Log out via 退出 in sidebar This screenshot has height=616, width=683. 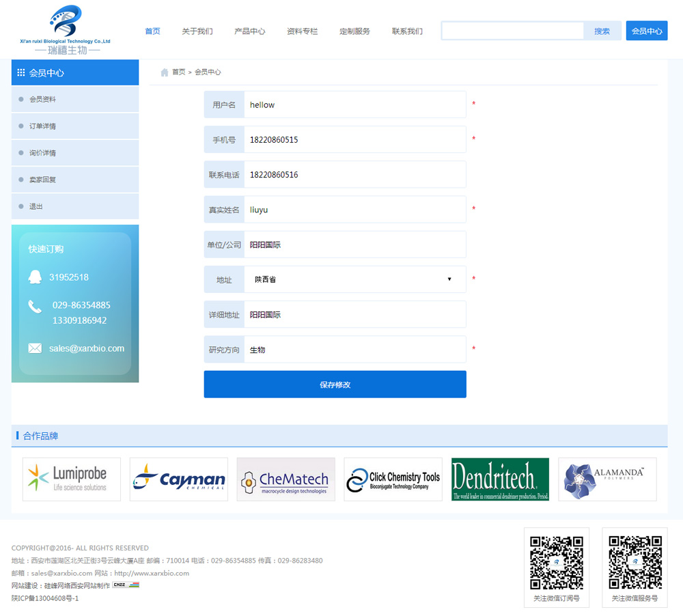(36, 206)
